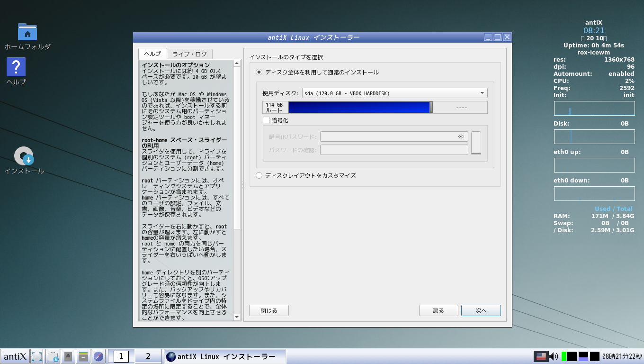Switch to the ライブ・ログ tab
Image resolution: width=644 pixels, height=364 pixels.
click(189, 54)
